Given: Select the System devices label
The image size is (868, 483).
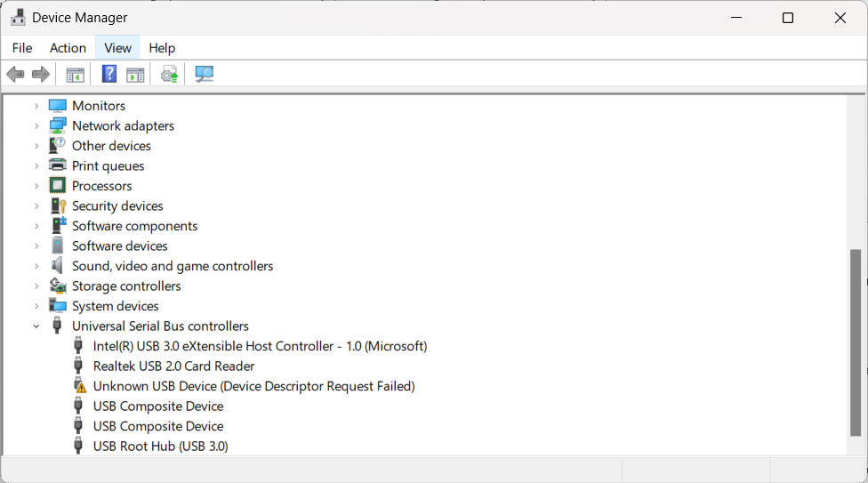Looking at the screenshot, I should tap(115, 306).
